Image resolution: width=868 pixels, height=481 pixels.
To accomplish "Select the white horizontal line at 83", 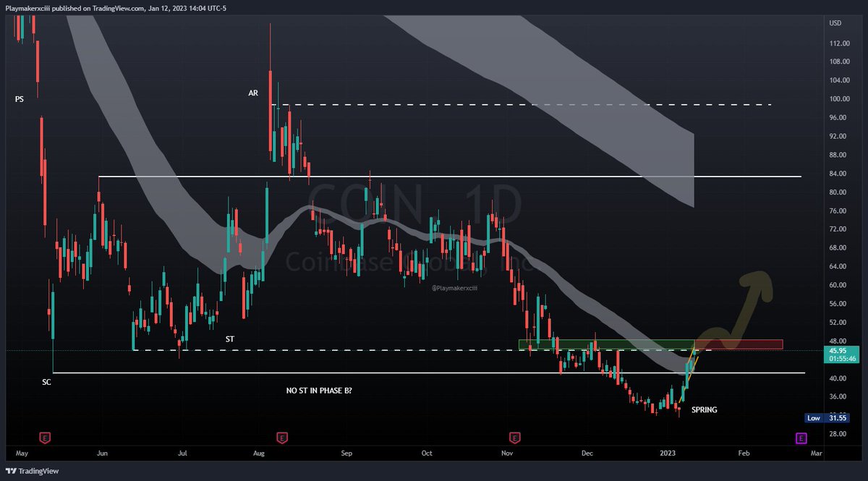I will pyautogui.click(x=450, y=176).
